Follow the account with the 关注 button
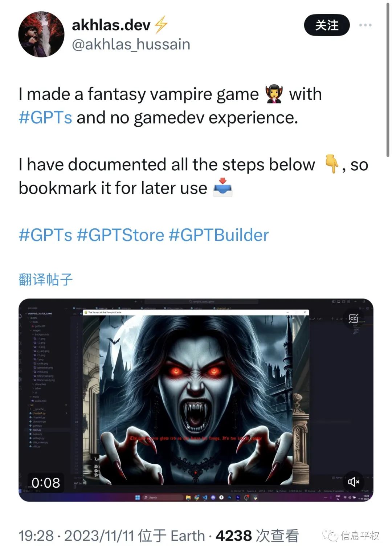This screenshot has height=553, width=392. pos(327,25)
